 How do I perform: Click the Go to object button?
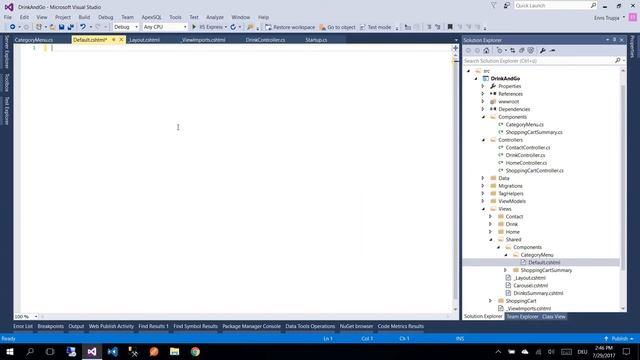tap(338, 27)
